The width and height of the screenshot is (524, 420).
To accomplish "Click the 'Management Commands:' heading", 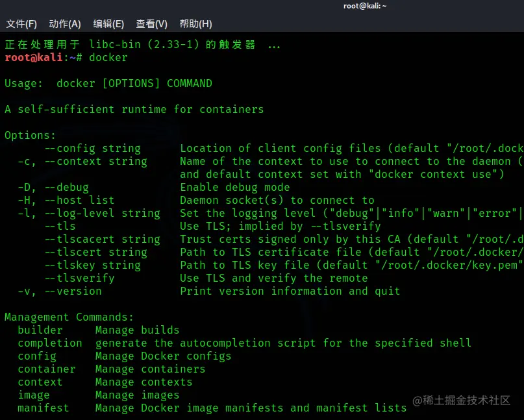I will click(69, 317).
